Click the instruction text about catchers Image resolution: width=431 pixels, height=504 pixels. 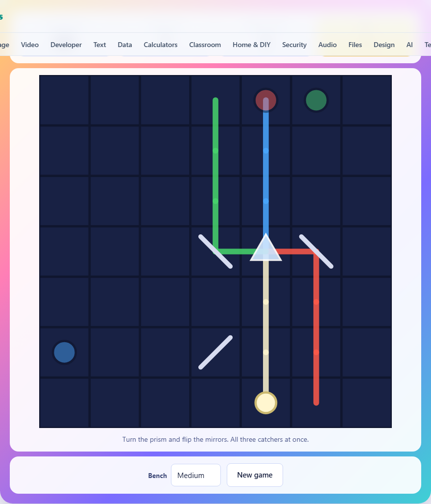(x=215, y=439)
